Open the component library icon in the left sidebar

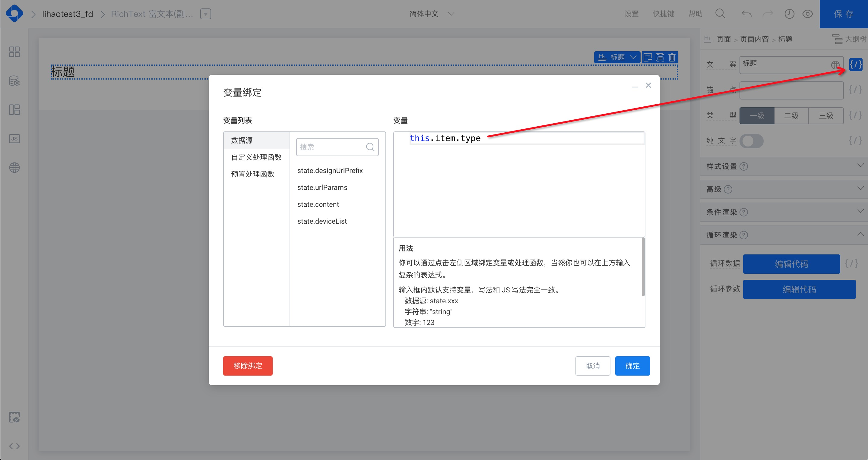[x=14, y=52]
